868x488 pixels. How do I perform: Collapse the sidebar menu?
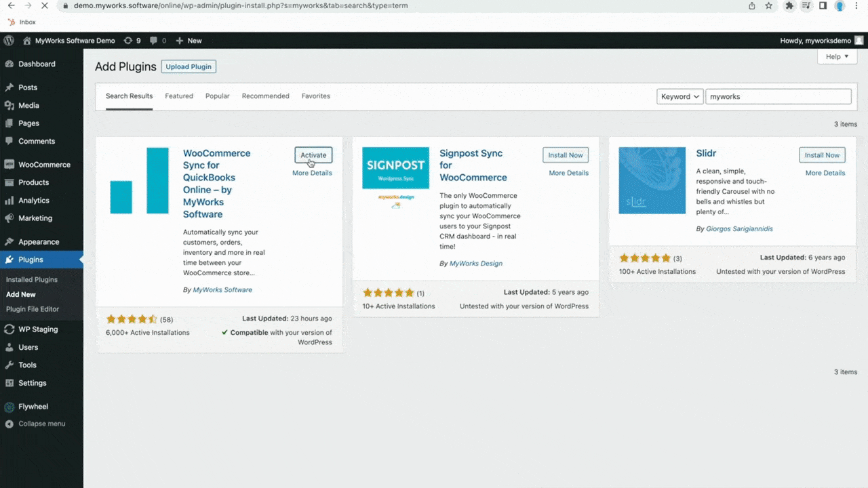tap(41, 424)
